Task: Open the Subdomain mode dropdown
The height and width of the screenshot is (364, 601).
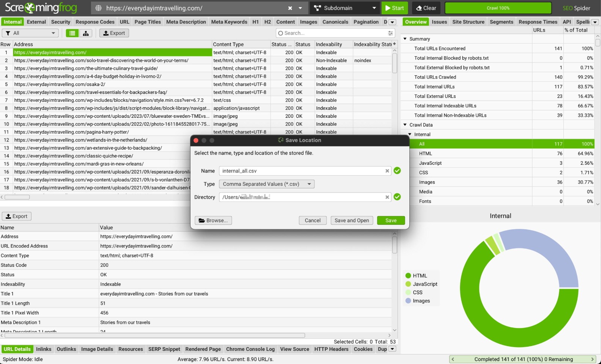Action: point(345,8)
